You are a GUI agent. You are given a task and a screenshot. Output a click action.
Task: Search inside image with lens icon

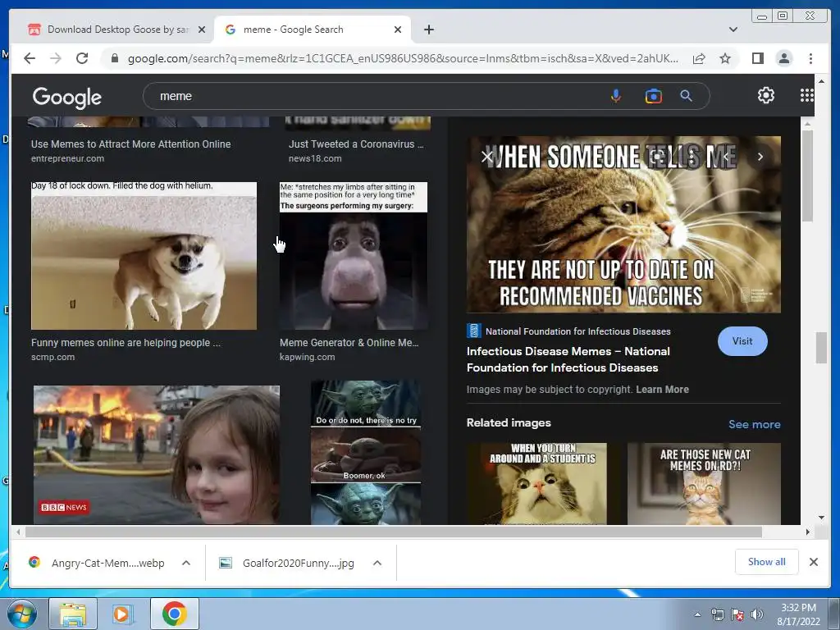pyautogui.click(x=657, y=157)
